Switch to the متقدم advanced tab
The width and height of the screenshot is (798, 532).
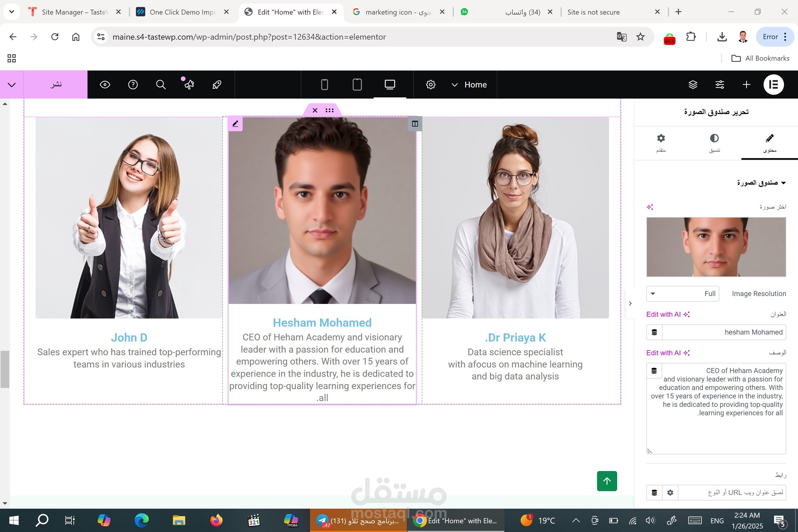(661, 143)
